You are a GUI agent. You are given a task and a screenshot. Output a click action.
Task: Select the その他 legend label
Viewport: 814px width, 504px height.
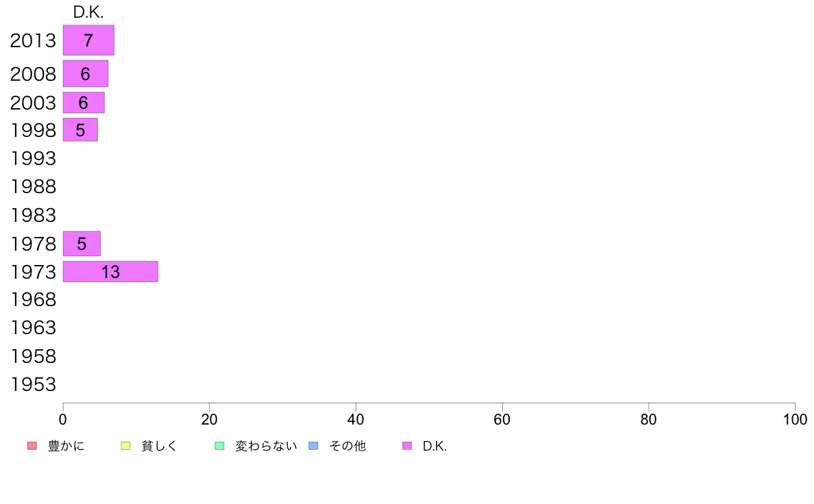[347, 446]
